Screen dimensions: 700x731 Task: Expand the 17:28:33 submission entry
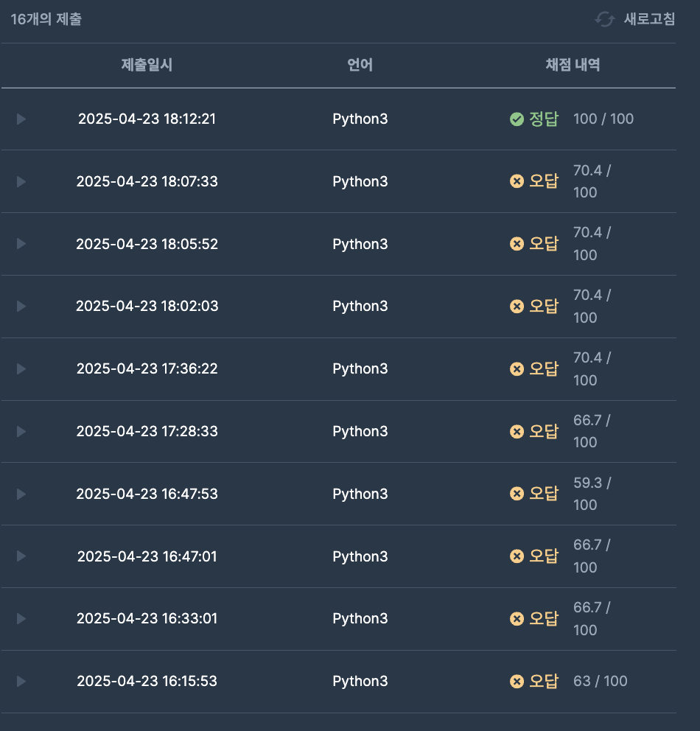tap(21, 431)
